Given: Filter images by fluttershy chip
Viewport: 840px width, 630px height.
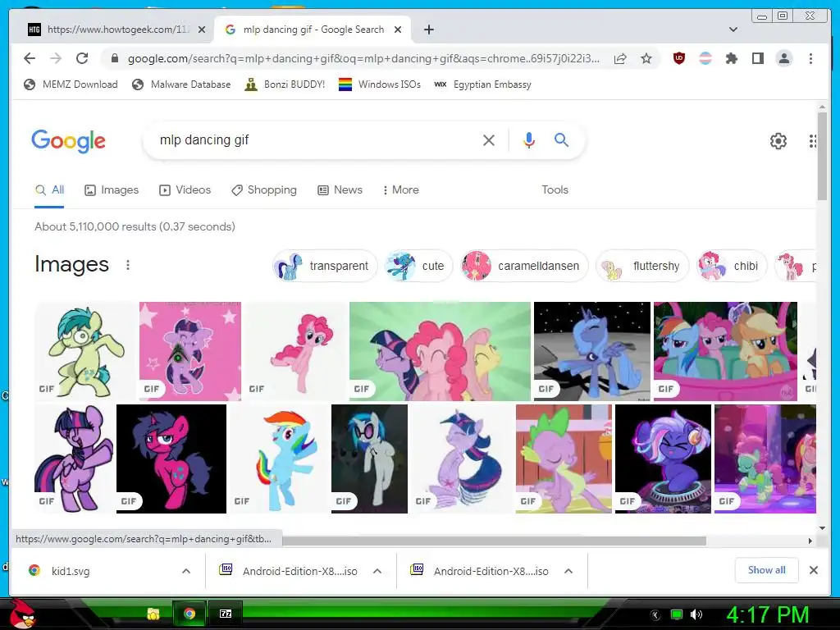Looking at the screenshot, I should (x=641, y=266).
